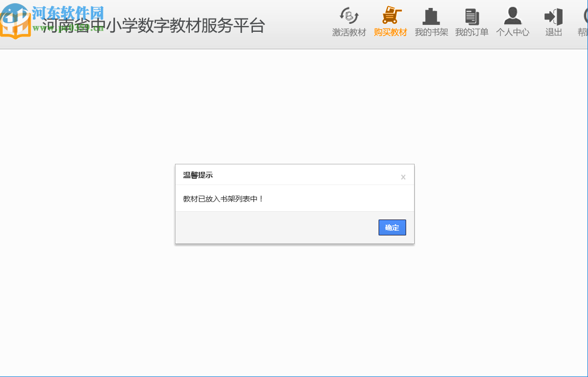Viewport: 588px width, 377px height.
Task: View 我的订单 by clicking the documents icon
Action: point(471,16)
